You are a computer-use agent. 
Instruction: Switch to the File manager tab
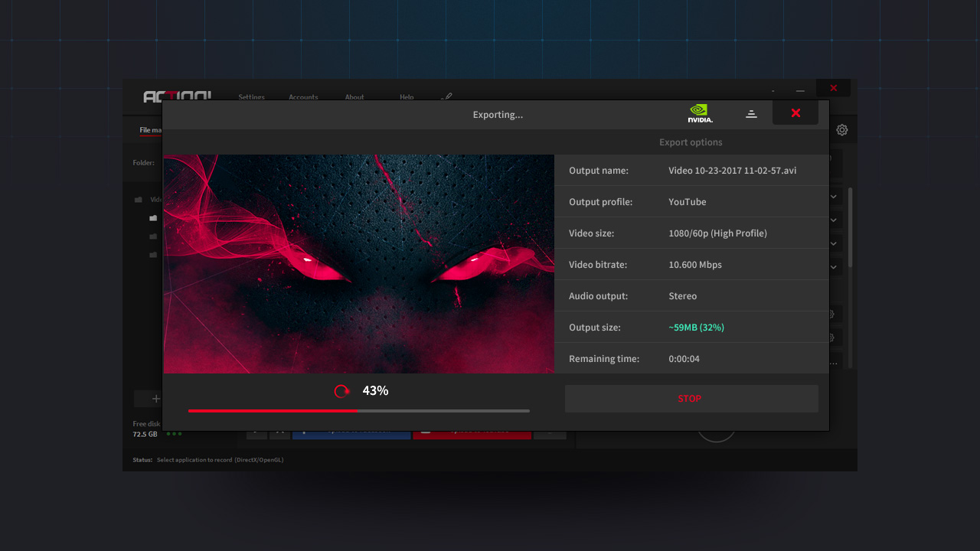click(x=149, y=130)
